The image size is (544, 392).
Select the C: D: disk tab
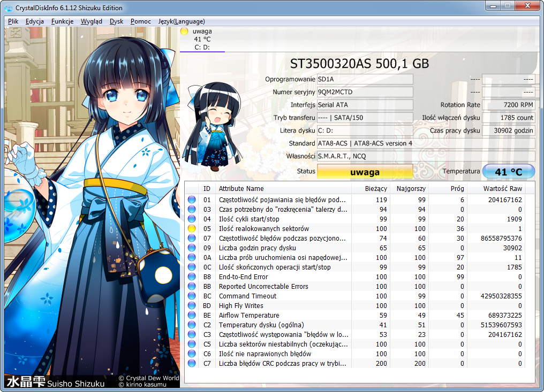pyautogui.click(x=202, y=39)
